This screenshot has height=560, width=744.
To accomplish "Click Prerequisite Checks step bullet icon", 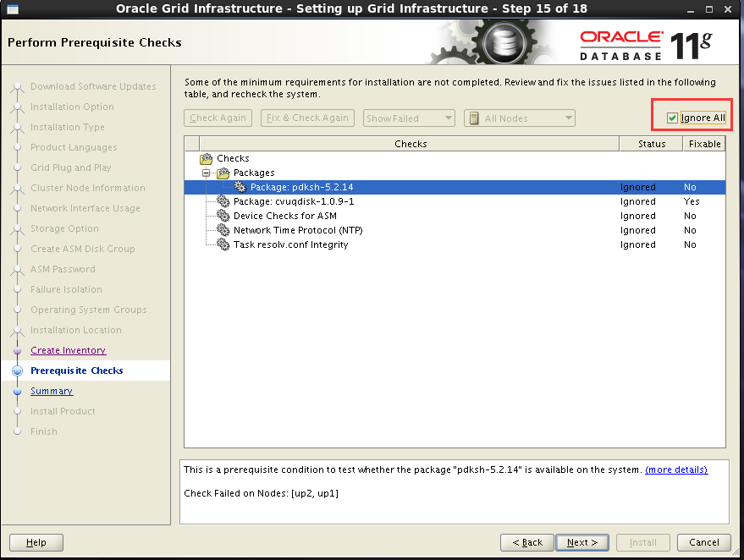I will pos(17,371).
